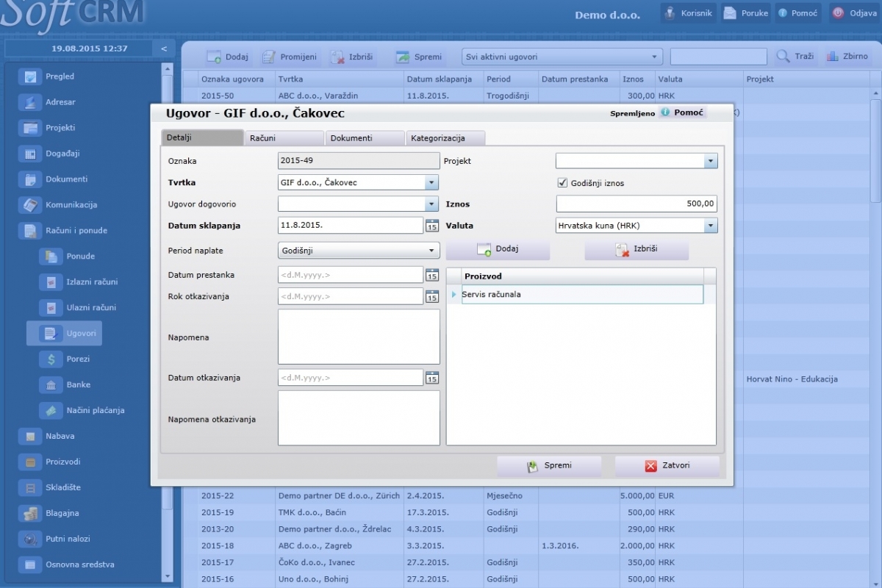
Task: Open the Projekti sidebar icon
Action: click(31, 128)
